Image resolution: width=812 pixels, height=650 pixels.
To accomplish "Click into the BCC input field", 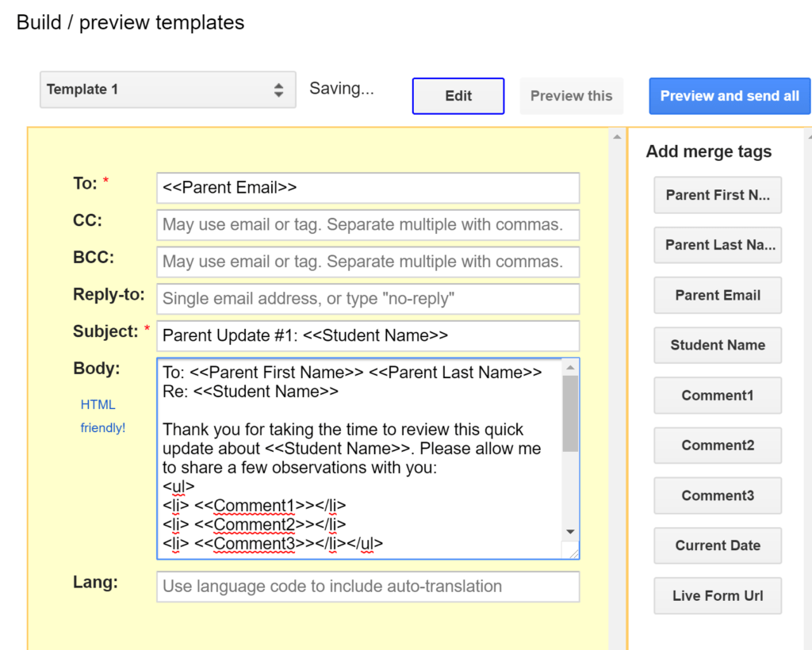I will point(368,262).
